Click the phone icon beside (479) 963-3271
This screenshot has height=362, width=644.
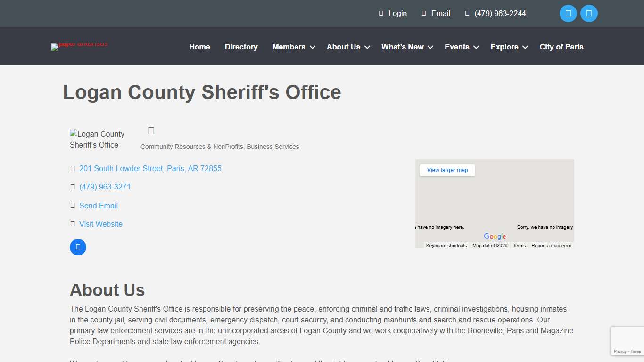[x=73, y=187]
